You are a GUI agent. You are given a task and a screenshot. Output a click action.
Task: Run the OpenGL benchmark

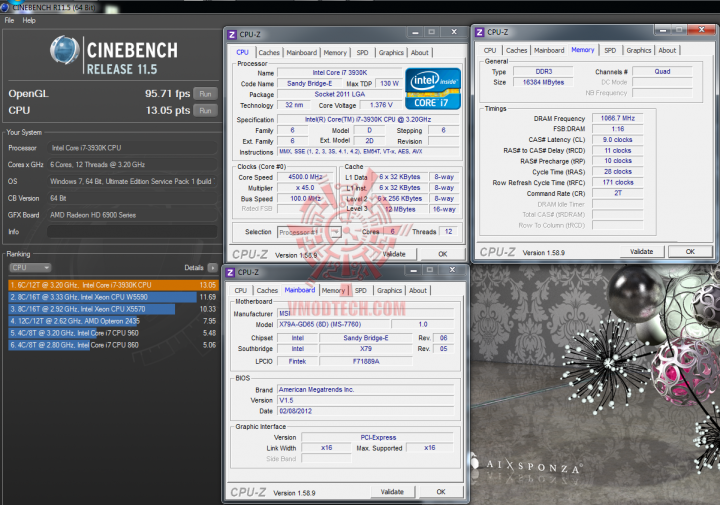point(205,94)
